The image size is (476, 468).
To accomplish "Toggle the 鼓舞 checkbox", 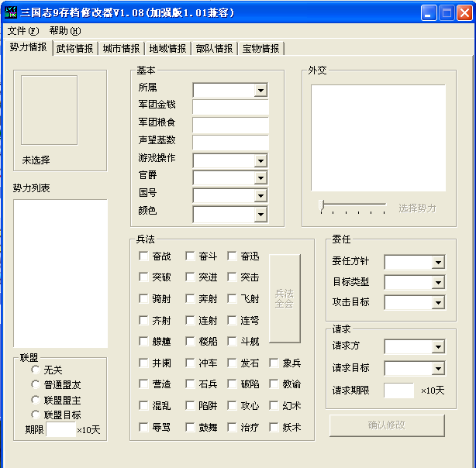I will [190, 428].
